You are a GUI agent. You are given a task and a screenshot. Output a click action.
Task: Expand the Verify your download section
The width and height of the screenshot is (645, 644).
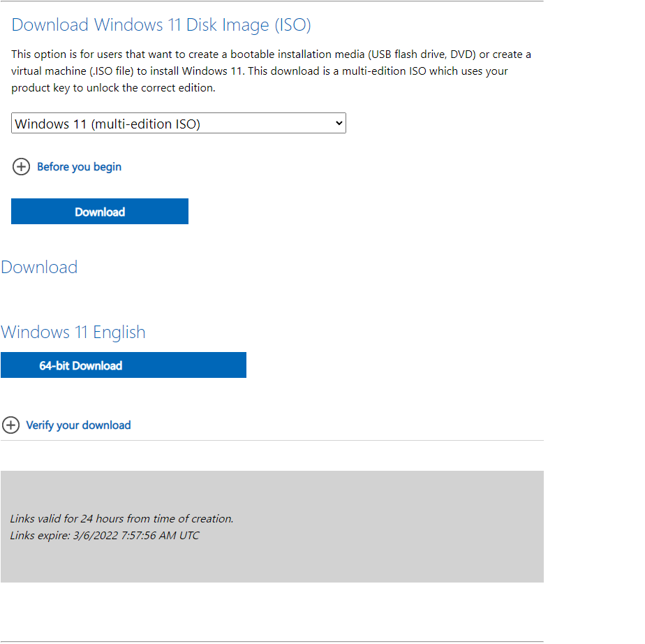click(x=78, y=425)
